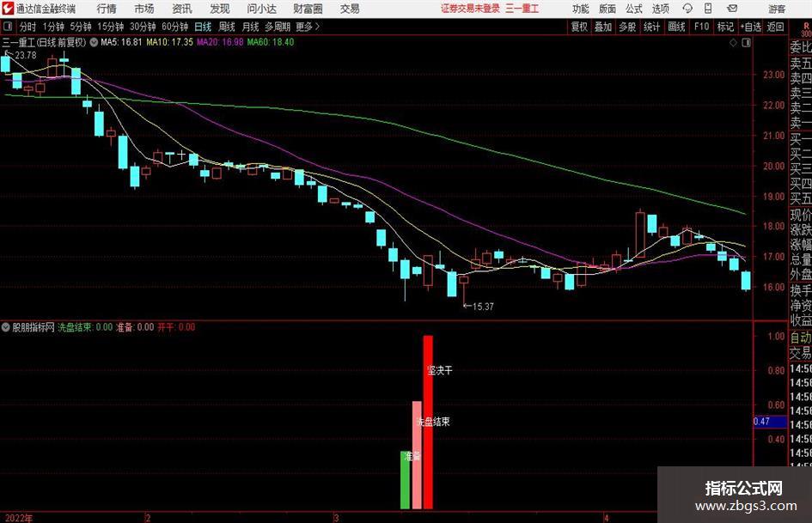812x523 pixels.
Task: Click the 洗盘结束: 0.00 indicator value
Action: point(85,327)
